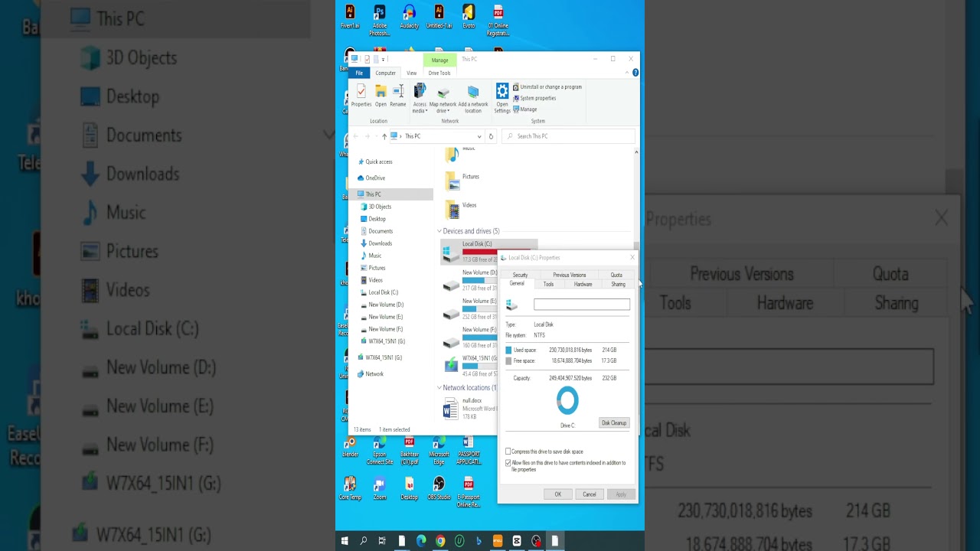Click the Search This PC field

point(568,136)
